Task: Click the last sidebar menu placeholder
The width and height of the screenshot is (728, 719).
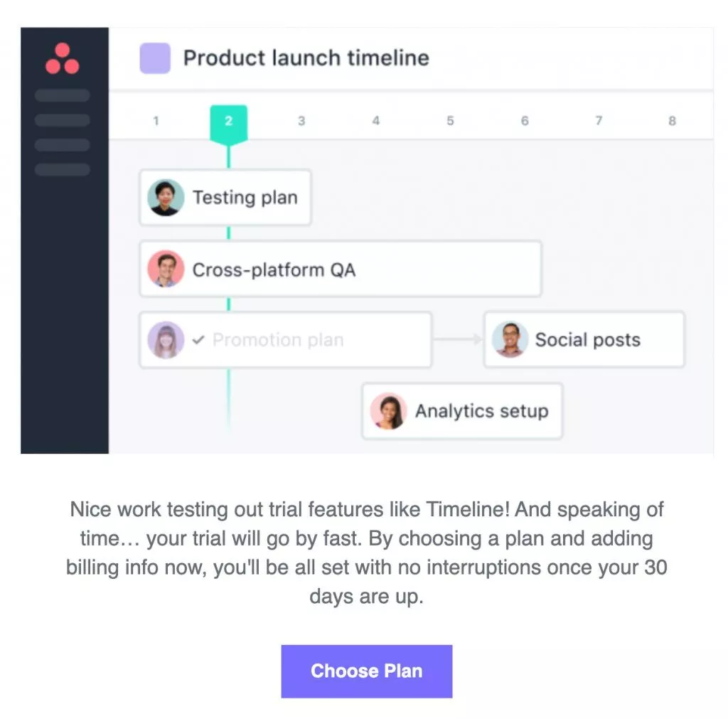Action: pyautogui.click(x=63, y=169)
